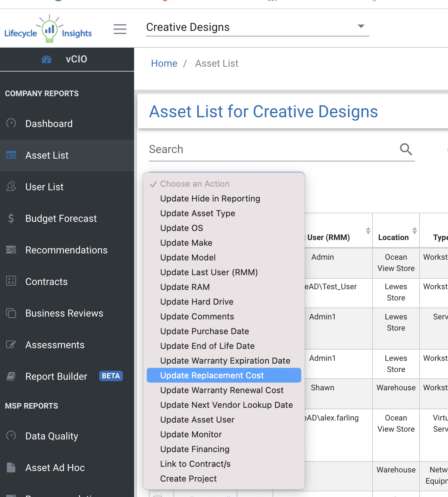Click the Assessments edit icon
The image size is (448, 497).
click(x=11, y=344)
